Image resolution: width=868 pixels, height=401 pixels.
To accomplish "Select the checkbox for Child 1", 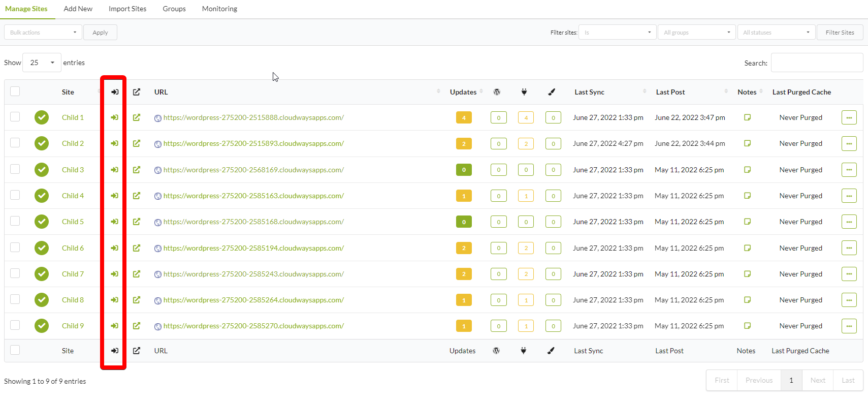I will pyautogui.click(x=15, y=116).
